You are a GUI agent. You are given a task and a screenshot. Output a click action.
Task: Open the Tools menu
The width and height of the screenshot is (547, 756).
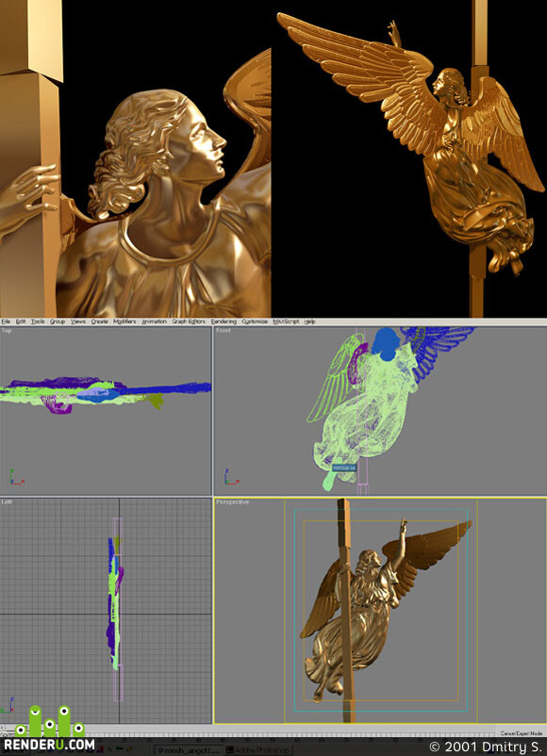click(38, 321)
